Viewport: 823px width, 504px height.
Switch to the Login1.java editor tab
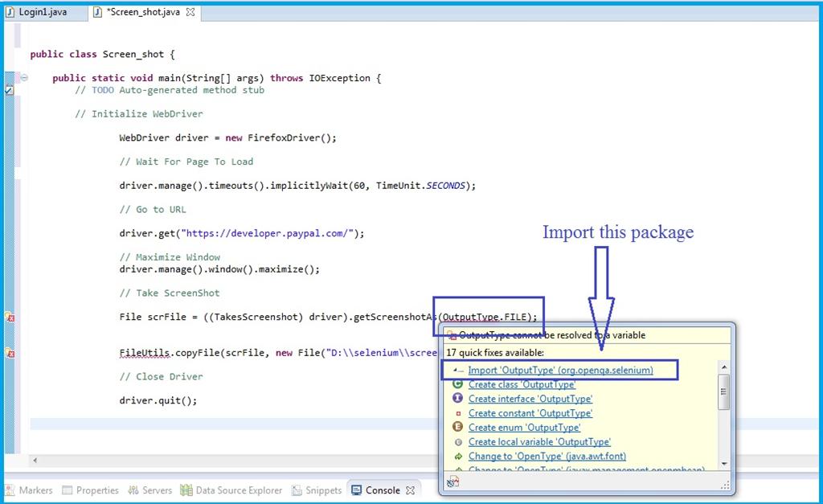coord(37,12)
